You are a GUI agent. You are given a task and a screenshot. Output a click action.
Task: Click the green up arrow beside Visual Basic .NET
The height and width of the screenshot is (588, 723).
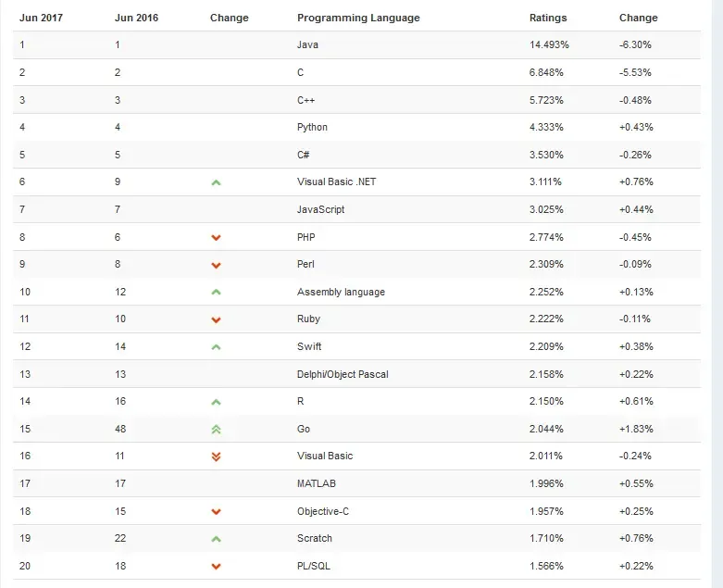[x=216, y=182]
